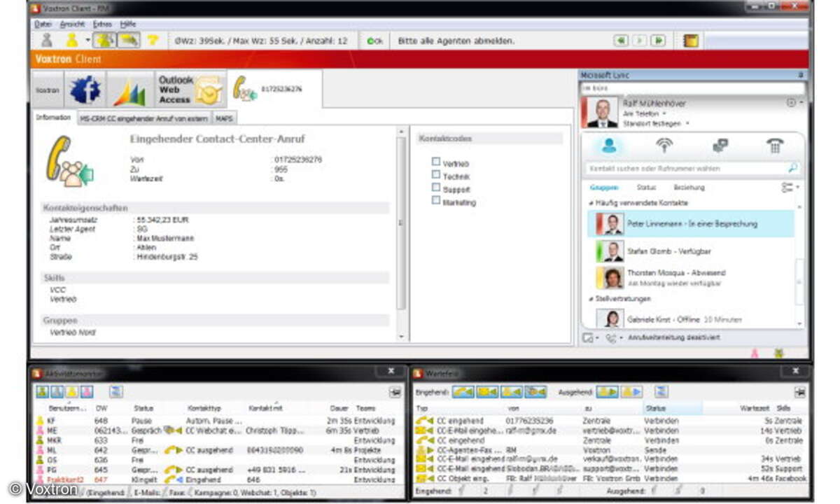Click the green rewind arrow button

point(621,41)
